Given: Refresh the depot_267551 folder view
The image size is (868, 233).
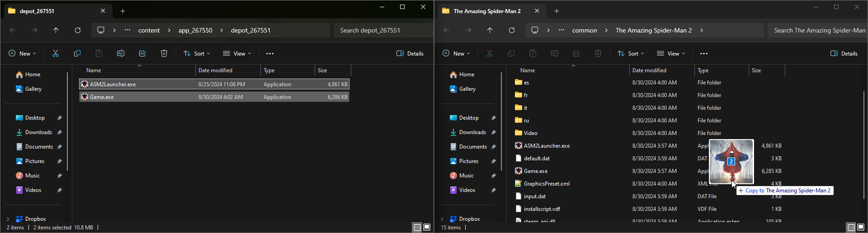Looking at the screenshot, I should [78, 30].
